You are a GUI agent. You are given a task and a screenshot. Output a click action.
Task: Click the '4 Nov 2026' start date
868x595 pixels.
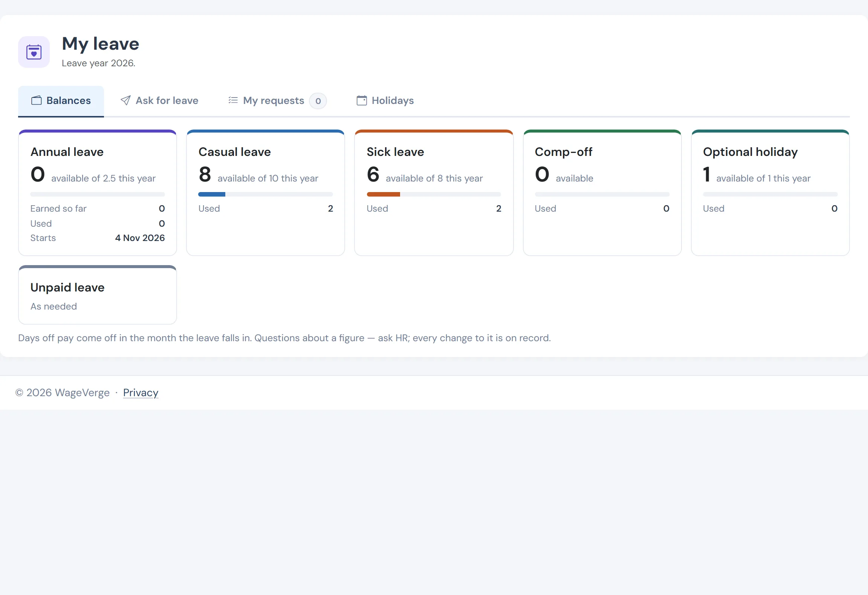(140, 238)
